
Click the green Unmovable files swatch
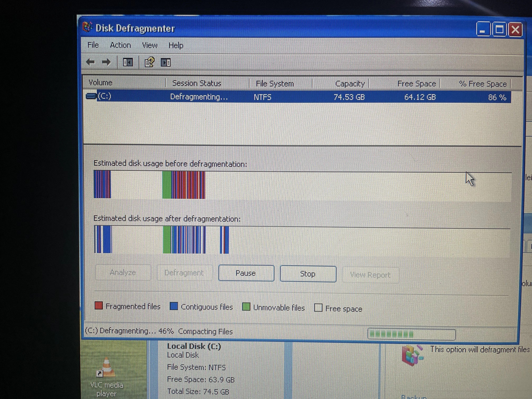click(x=246, y=307)
